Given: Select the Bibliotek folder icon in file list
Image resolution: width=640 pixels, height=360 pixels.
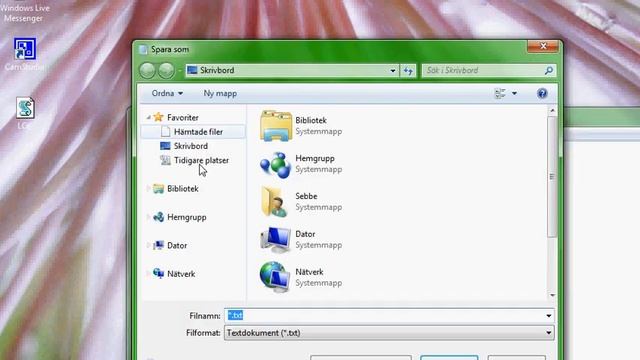Looking at the screenshot, I should 276,126.
